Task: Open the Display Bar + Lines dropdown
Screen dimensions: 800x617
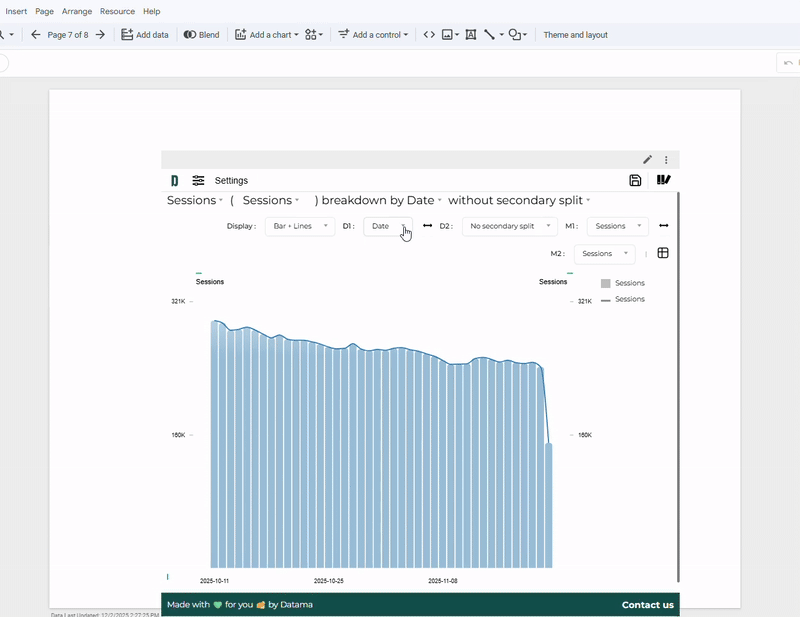Action: pyautogui.click(x=299, y=226)
